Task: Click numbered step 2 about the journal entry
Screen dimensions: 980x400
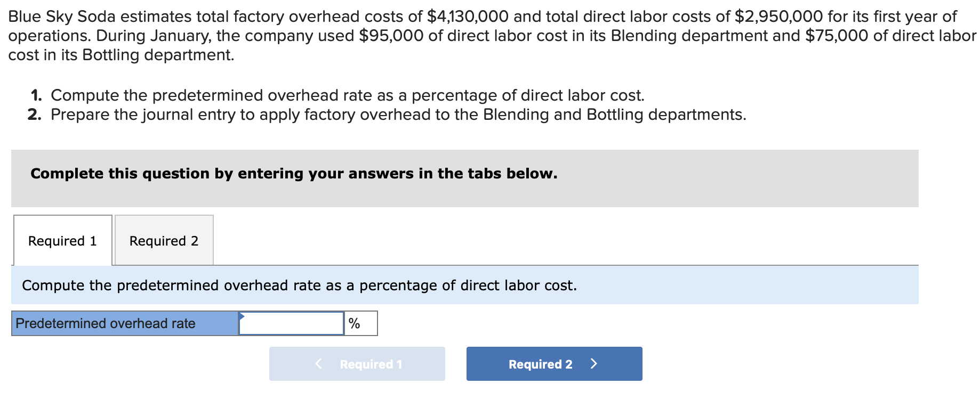Action: coord(398,115)
